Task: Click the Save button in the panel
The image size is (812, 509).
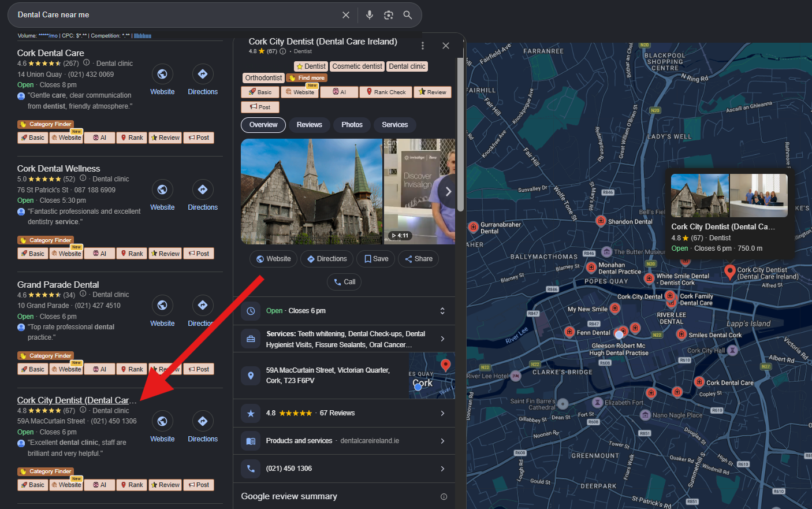Action: [x=376, y=259]
